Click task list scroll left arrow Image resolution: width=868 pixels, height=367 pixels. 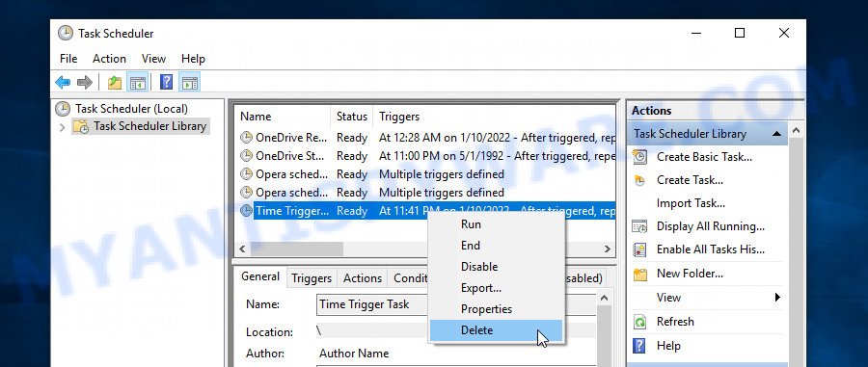click(x=242, y=249)
